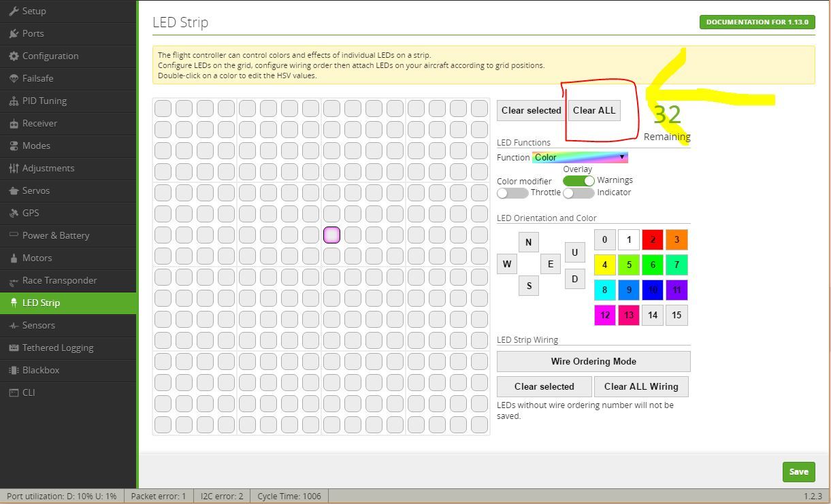The height and width of the screenshot is (504, 831).
Task: Activate Wire Ordering Mode
Action: [593, 361]
